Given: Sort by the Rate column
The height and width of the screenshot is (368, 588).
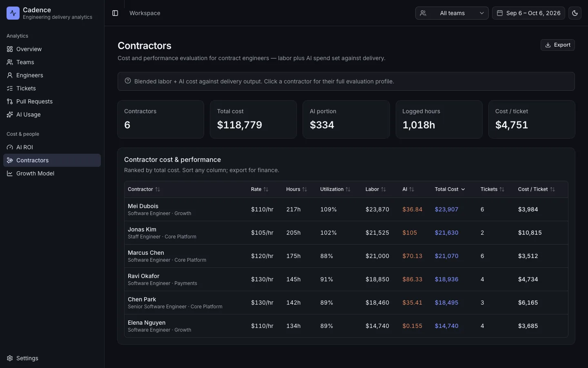Looking at the screenshot, I should coord(260,189).
